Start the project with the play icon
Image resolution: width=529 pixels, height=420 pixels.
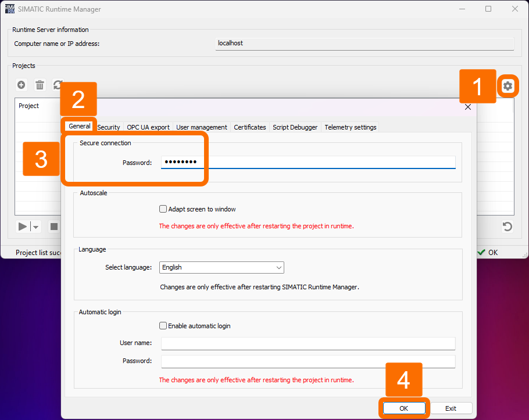click(x=23, y=227)
